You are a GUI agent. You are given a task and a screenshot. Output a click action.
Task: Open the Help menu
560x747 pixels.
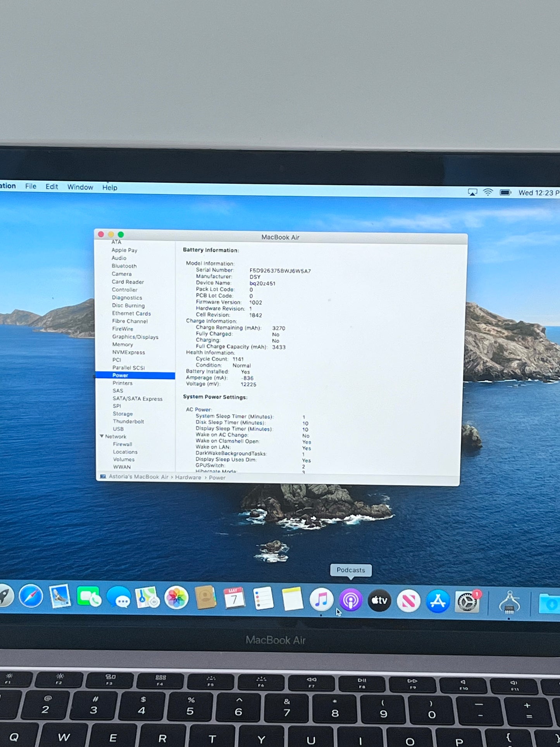110,188
